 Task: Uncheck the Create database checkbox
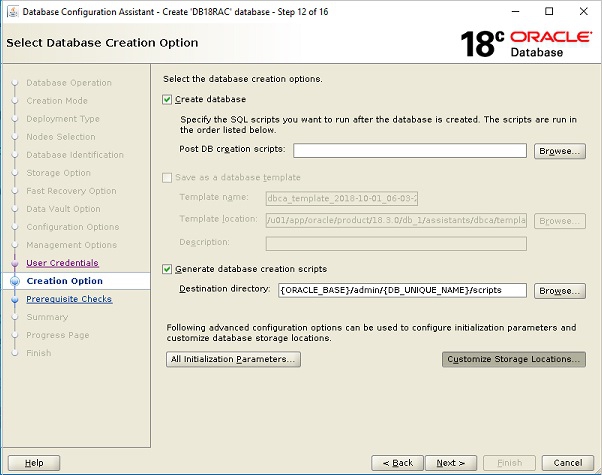click(x=167, y=100)
